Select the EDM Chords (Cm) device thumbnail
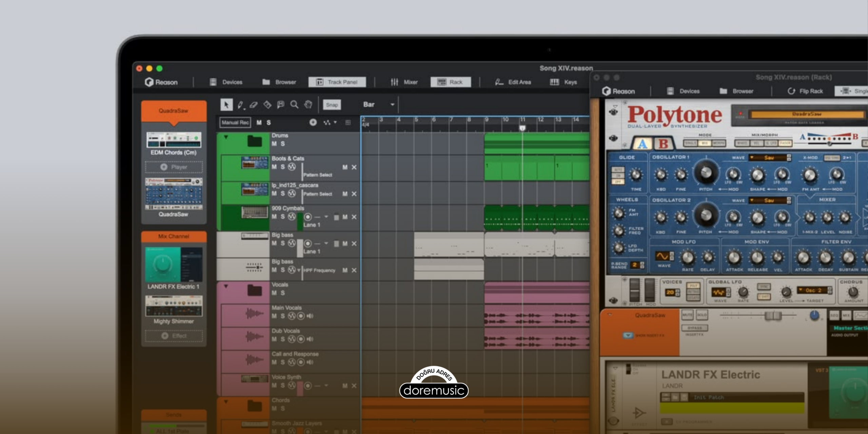The height and width of the screenshot is (434, 868). (174, 140)
